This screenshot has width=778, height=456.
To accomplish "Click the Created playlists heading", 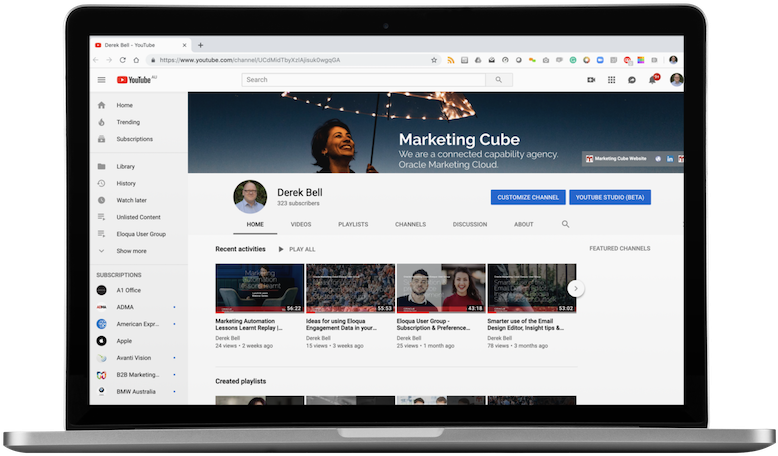I will (241, 381).
